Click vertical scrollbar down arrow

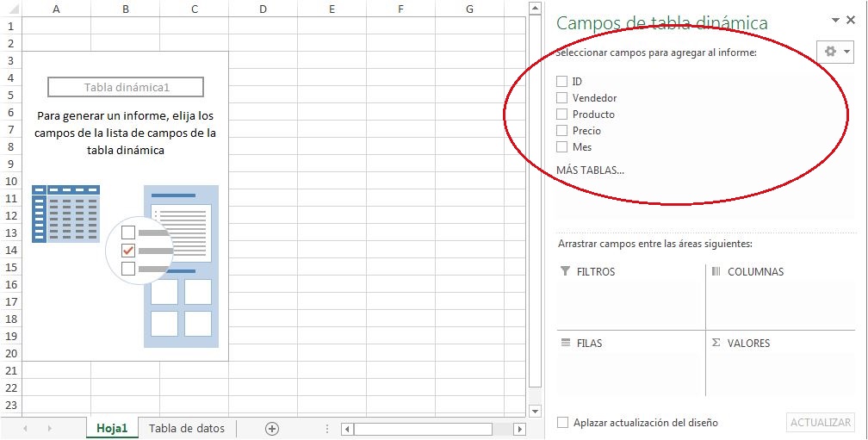click(x=534, y=412)
